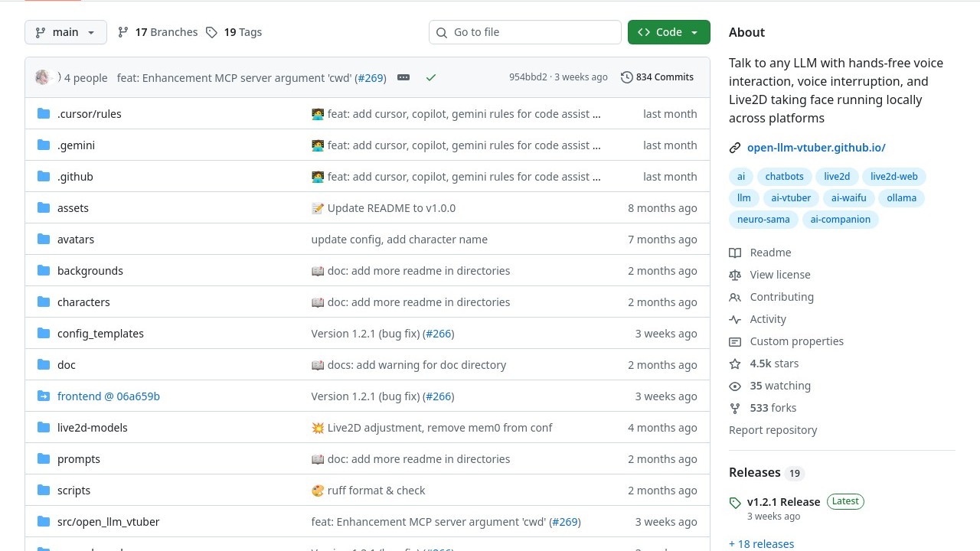Click the green commit status checkmark

431,77
